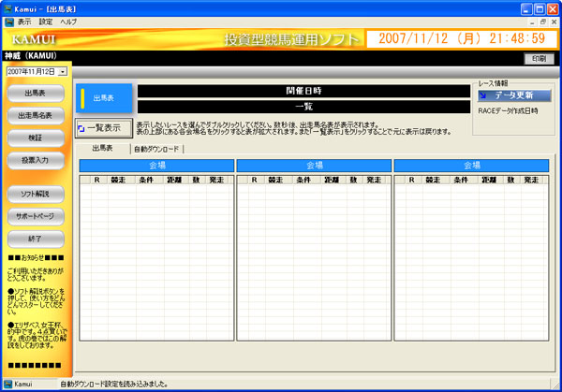The image size is (562, 392).
Task: Open the date dropdown showing 2007年11月12日
Action: (62, 71)
